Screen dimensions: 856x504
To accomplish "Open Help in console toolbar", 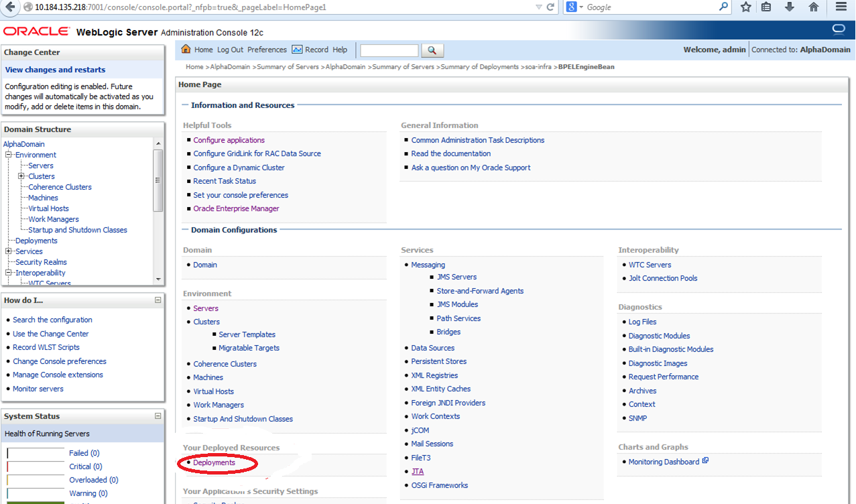I will coord(340,50).
